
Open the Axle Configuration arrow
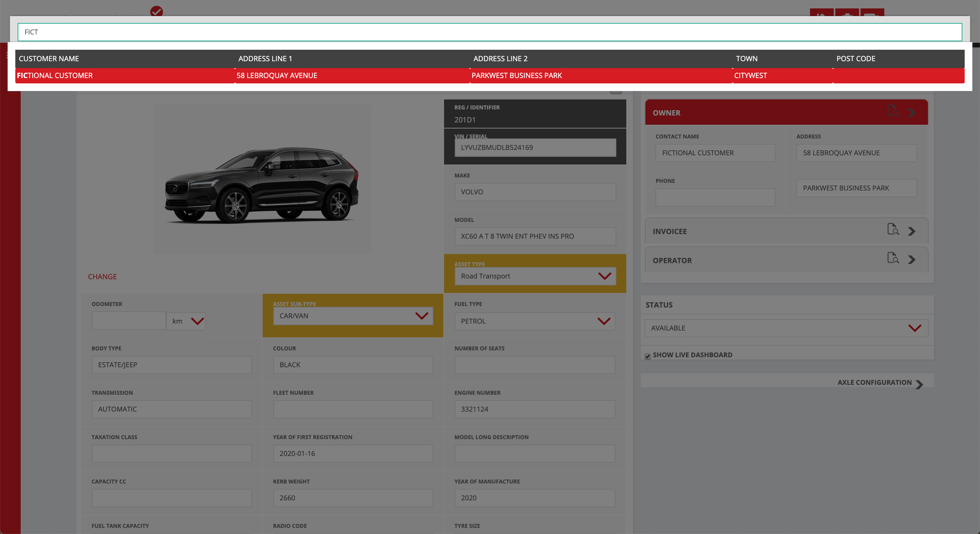click(x=919, y=384)
